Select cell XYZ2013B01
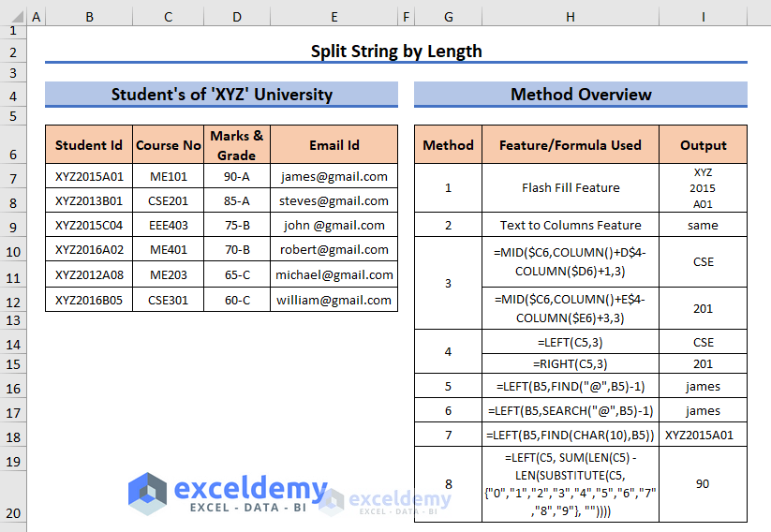This screenshot has width=771, height=532. click(89, 200)
